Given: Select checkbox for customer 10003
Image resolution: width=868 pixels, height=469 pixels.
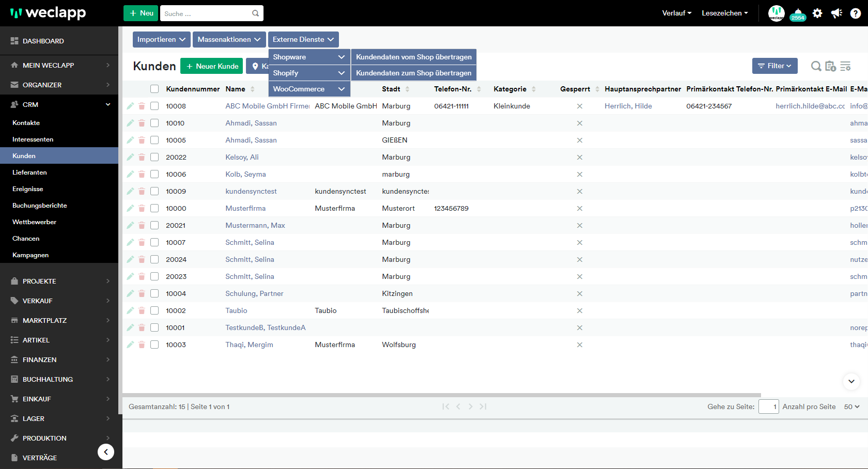Looking at the screenshot, I should click(x=154, y=345).
